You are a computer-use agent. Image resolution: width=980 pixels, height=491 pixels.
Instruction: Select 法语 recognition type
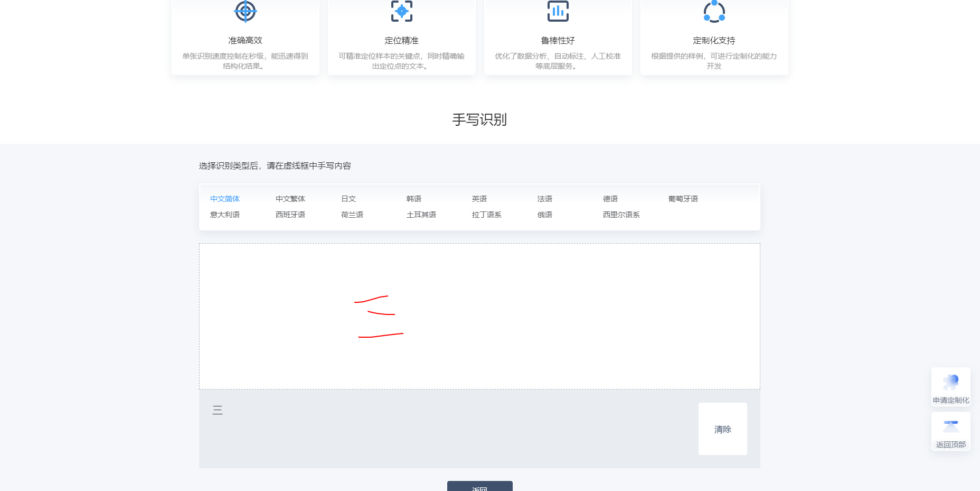tap(545, 199)
